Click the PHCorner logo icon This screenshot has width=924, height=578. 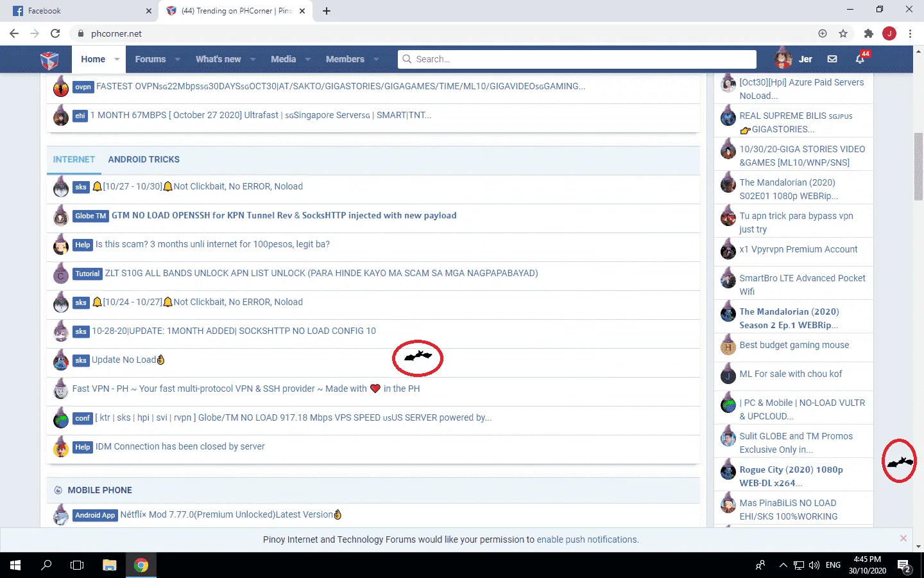coord(49,60)
